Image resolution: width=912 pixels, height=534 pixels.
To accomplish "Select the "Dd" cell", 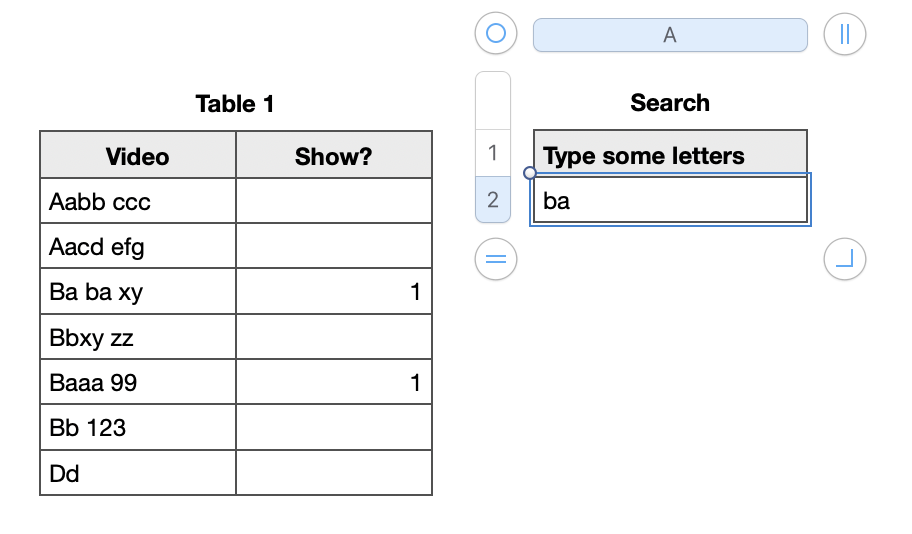I will click(x=138, y=473).
